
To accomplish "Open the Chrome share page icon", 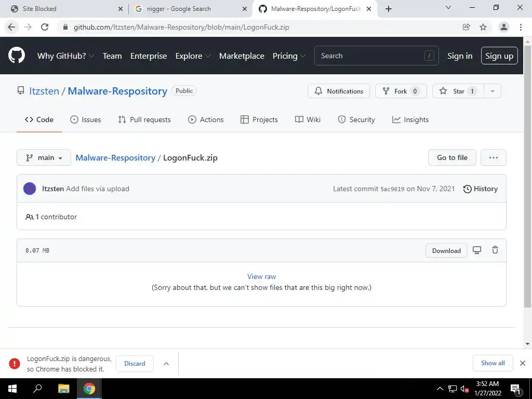I will click(x=466, y=27).
